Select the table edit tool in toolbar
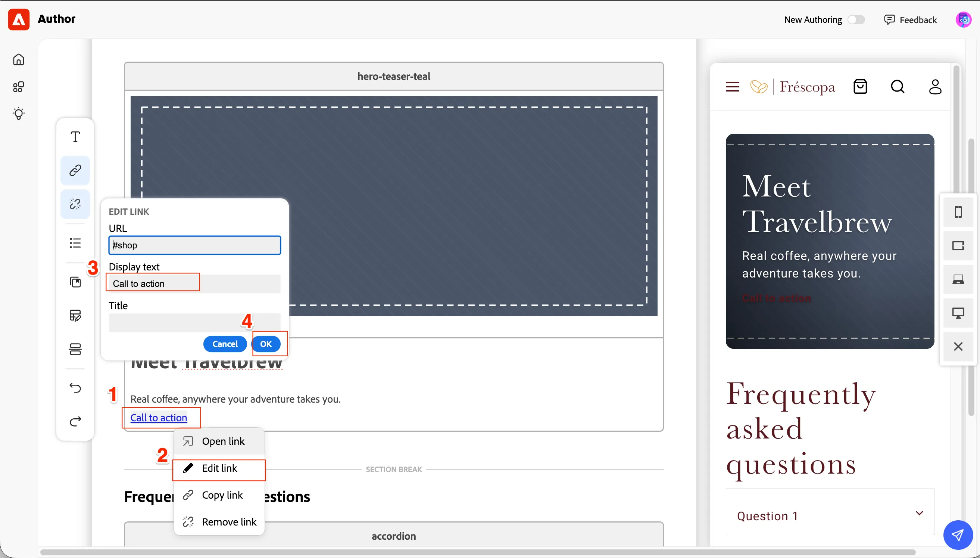980x558 pixels. click(x=75, y=316)
